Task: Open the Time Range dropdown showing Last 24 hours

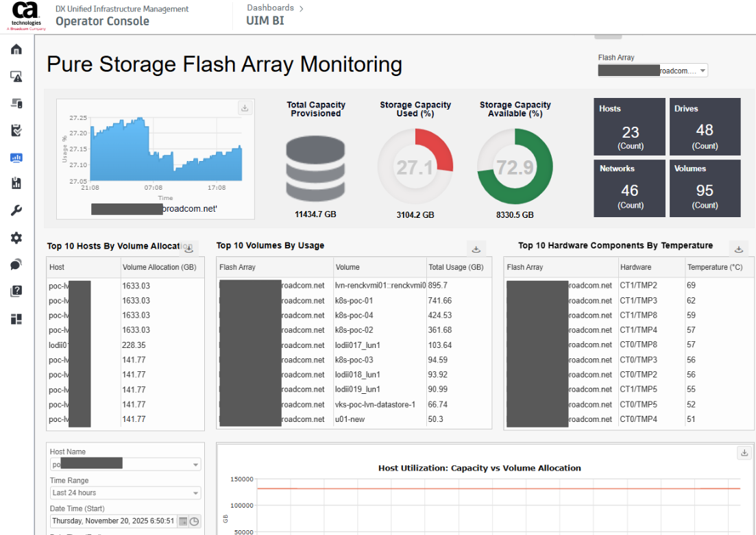Action: [x=125, y=493]
